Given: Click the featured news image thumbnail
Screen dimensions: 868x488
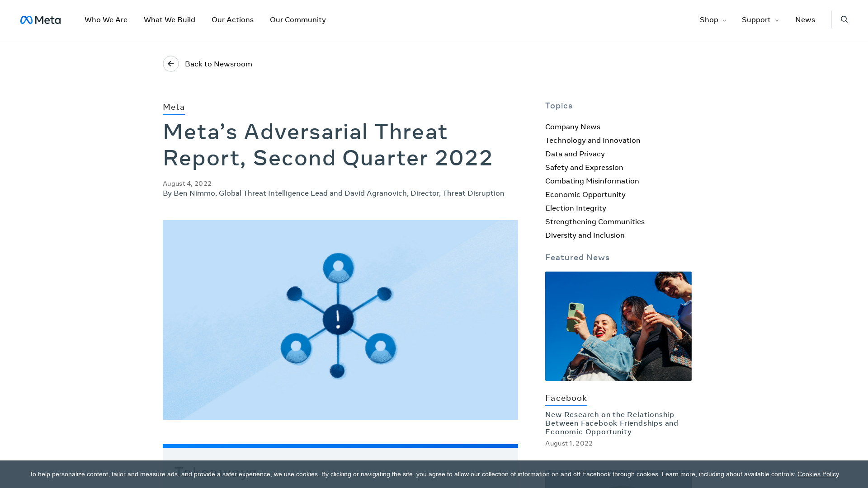Looking at the screenshot, I should pos(618,326).
